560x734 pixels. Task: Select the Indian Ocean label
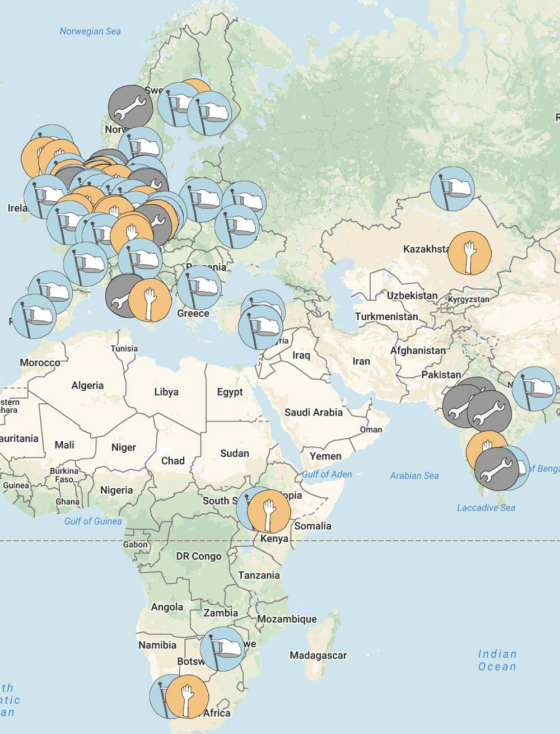click(x=497, y=660)
